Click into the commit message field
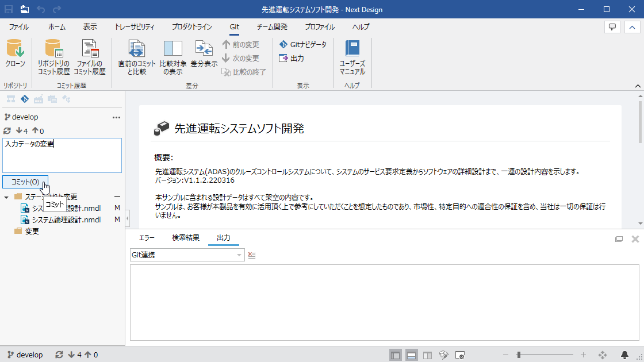 (x=62, y=155)
